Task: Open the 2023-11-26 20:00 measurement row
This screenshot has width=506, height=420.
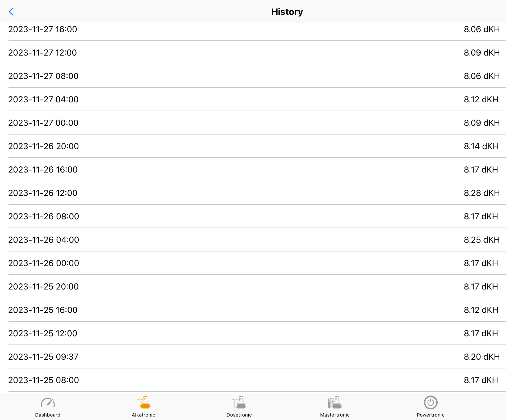Action: coord(43,146)
